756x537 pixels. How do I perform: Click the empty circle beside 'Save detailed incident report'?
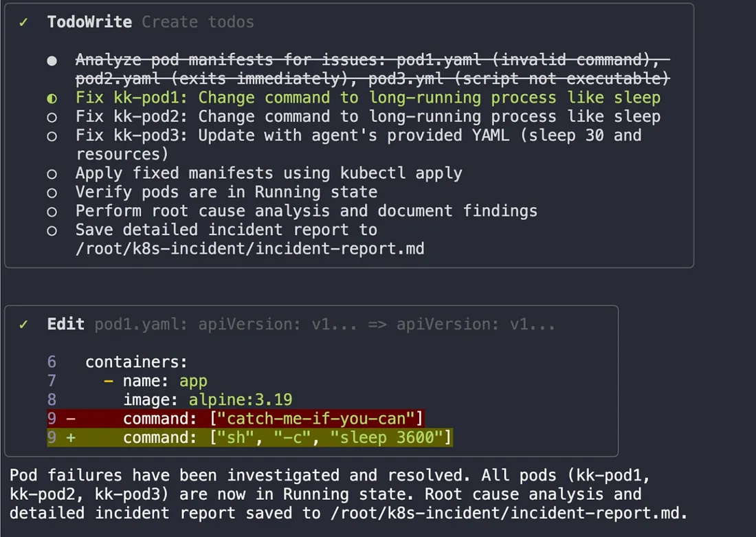[x=52, y=230]
